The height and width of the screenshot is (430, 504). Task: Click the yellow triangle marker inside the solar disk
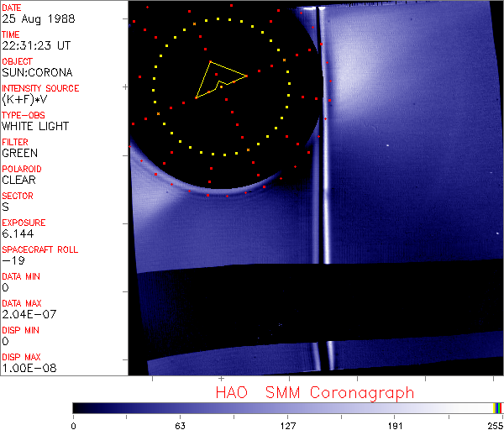(x=218, y=79)
